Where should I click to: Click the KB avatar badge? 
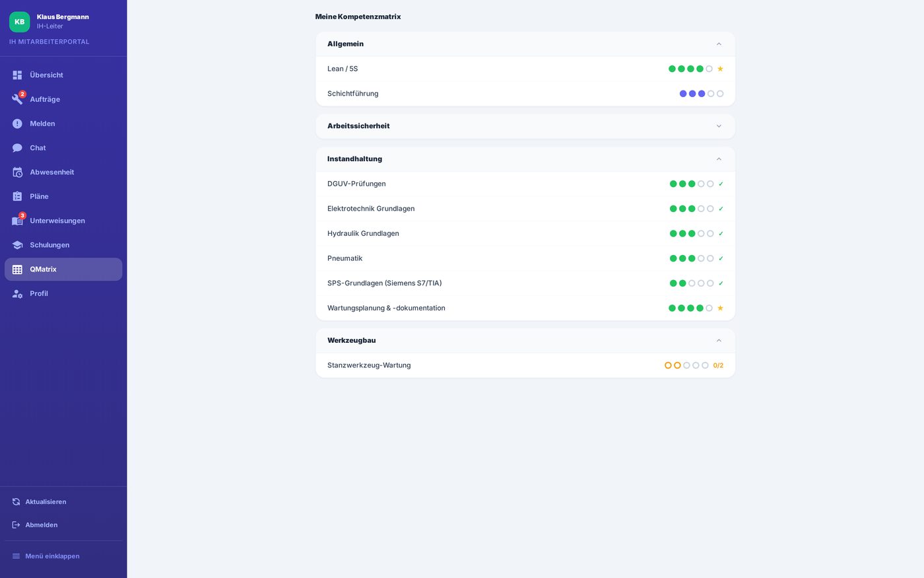[x=20, y=22]
